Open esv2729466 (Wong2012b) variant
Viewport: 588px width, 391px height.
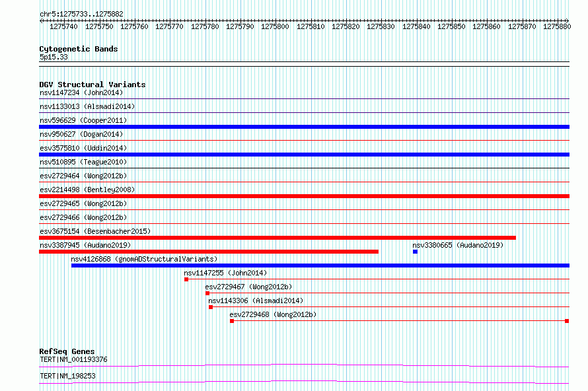[x=83, y=217]
